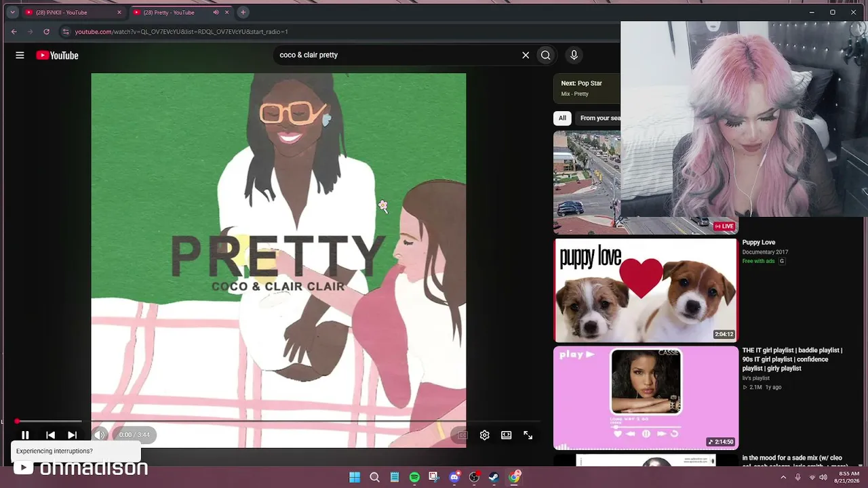Screen dimensions: 868x488
Task: Visit the liv's playlist channel link
Action: 756,378
